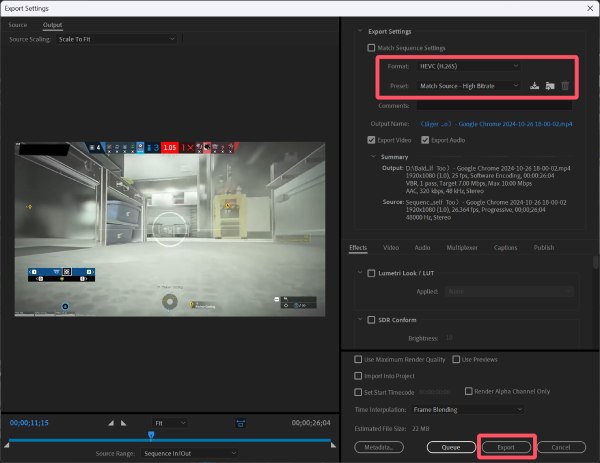Screen dimensions: 600x463
Task: Collapse the Export Settings section
Action: [360, 31]
